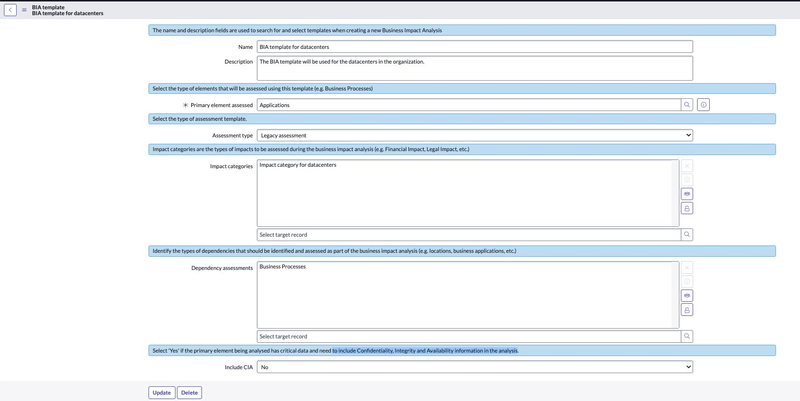This screenshot has height=401, width=800.
Task: Click the highlighted Confidentiality, Integrity annotation text
Action: (425, 350)
